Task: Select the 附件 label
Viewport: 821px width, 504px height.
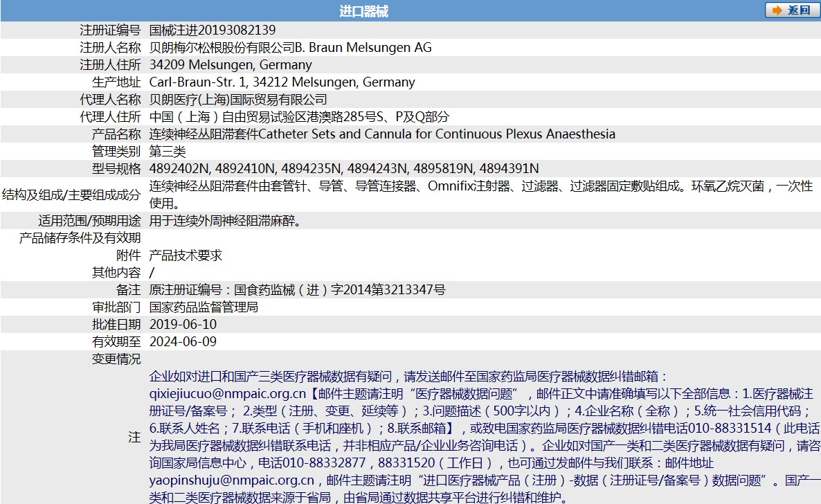Action: [x=128, y=255]
